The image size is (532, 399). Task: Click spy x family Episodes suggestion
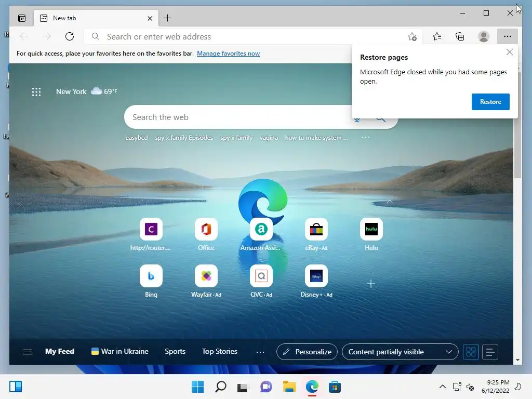click(184, 138)
